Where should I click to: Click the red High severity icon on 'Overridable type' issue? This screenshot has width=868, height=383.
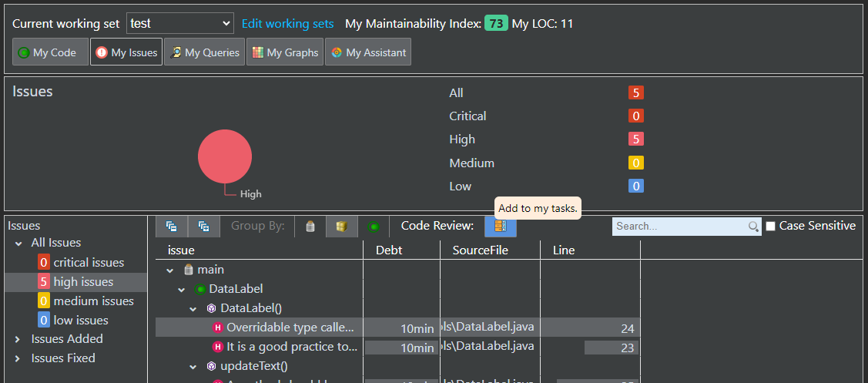pyautogui.click(x=218, y=328)
